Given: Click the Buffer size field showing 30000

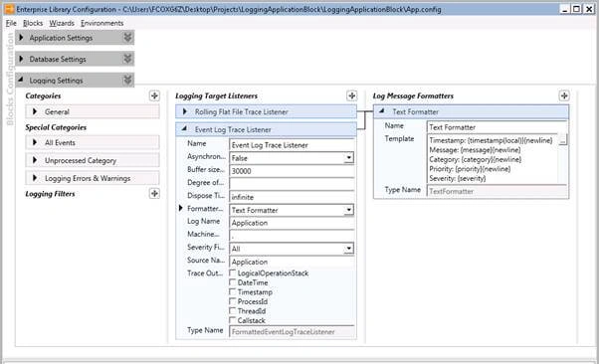Looking at the screenshot, I should click(x=292, y=171).
